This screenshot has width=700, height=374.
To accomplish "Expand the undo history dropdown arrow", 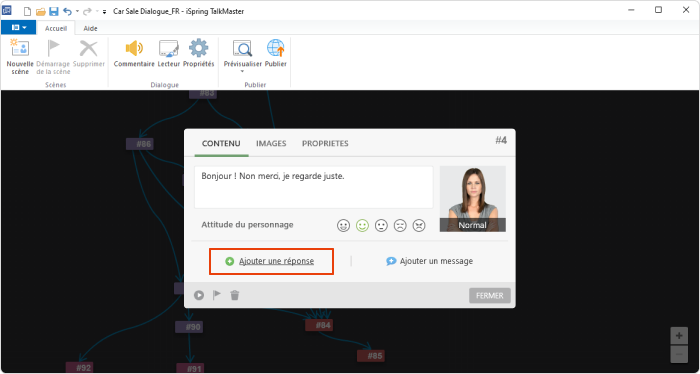I will click(x=77, y=11).
